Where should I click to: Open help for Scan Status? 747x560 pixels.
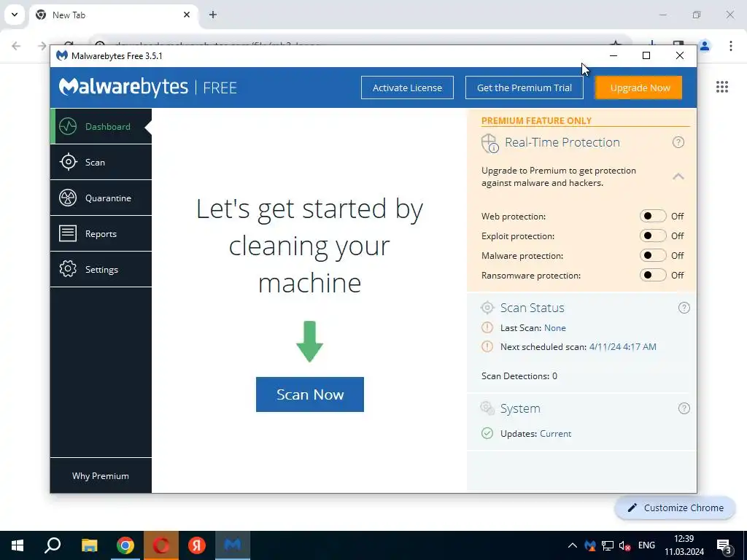[x=684, y=308]
